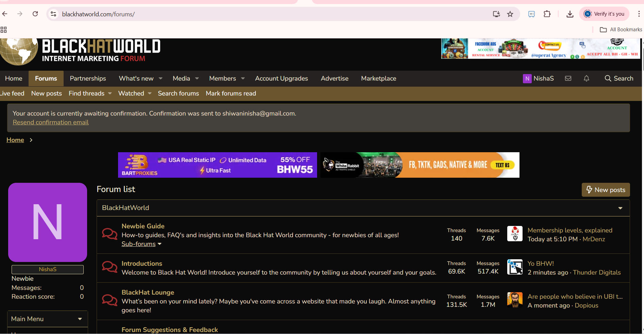This screenshot has height=334, width=644.
Task: Click the BlackHatWorld globe logo
Action: pos(19,51)
